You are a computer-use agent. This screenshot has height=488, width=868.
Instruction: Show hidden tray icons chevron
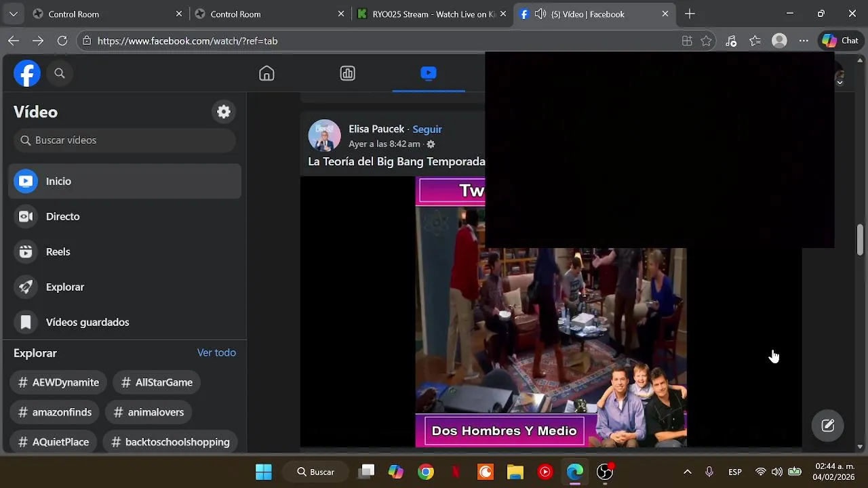[x=687, y=472]
